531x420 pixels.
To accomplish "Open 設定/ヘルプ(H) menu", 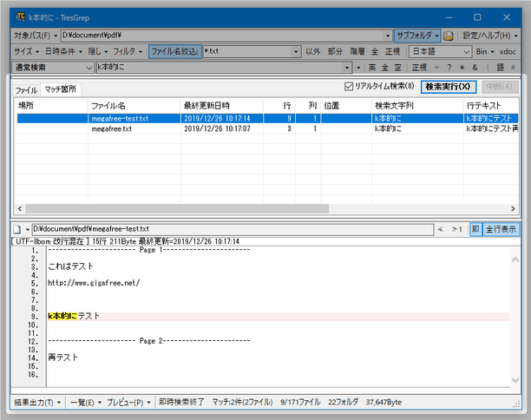I will (x=490, y=36).
